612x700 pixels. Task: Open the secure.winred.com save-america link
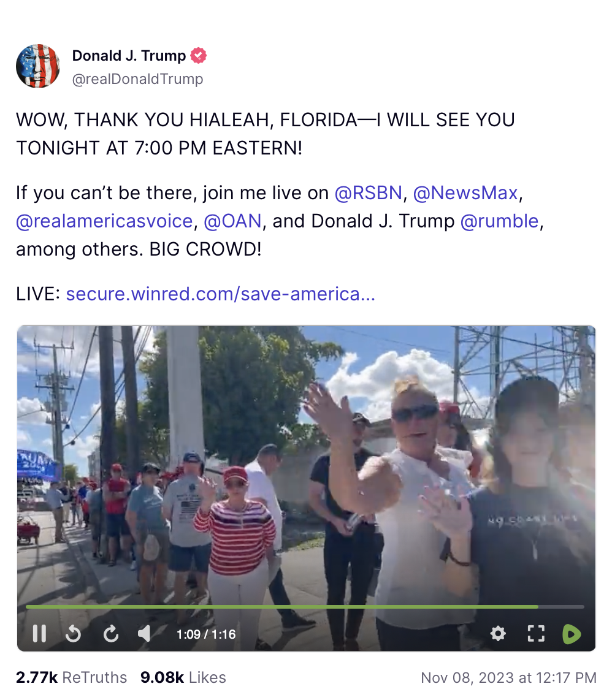[x=221, y=294]
